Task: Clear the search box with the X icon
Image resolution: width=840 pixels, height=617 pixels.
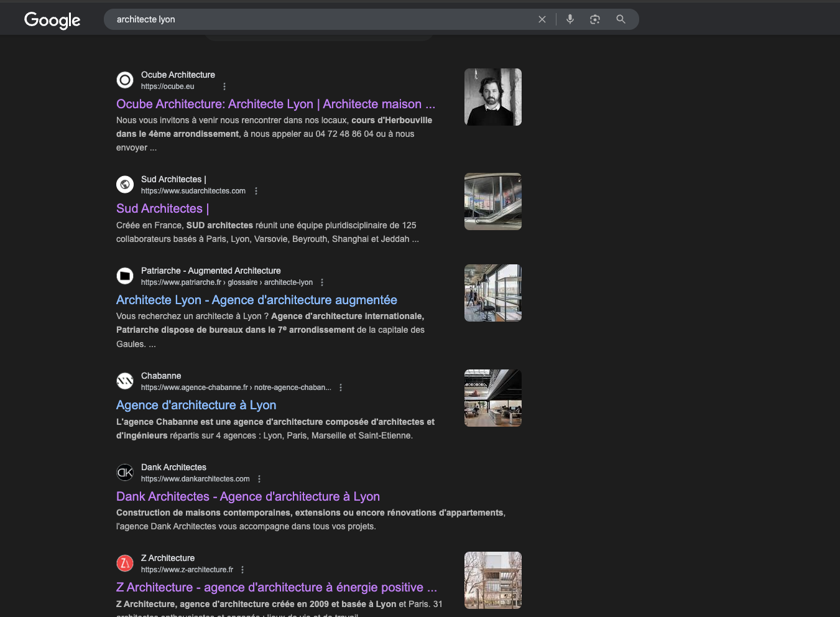Action: (x=542, y=19)
